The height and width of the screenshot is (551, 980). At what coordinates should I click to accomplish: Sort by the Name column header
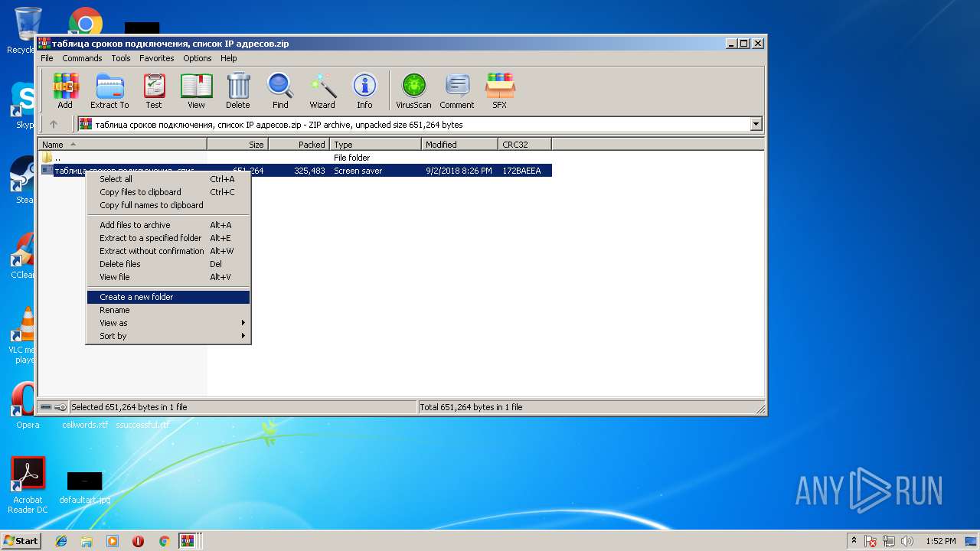pyautogui.click(x=122, y=144)
